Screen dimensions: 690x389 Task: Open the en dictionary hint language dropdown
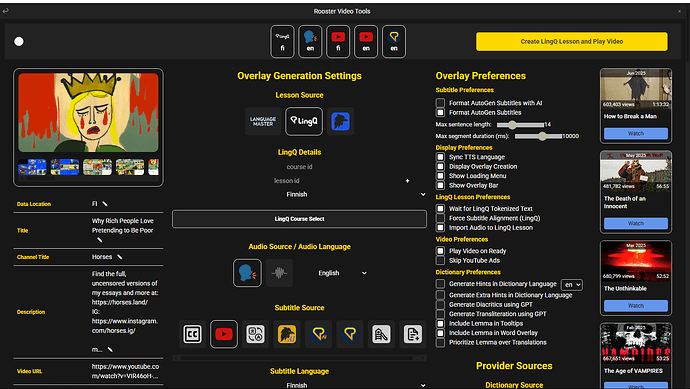(572, 285)
